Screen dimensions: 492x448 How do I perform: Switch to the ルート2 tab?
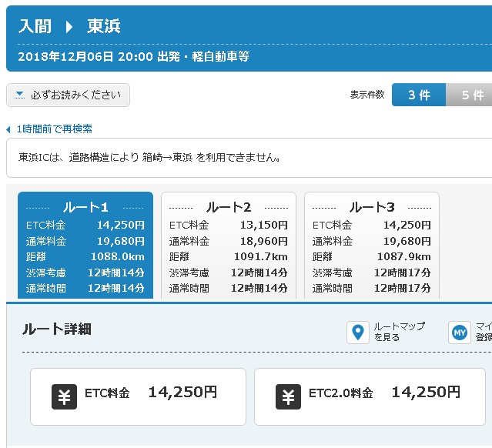pos(229,246)
